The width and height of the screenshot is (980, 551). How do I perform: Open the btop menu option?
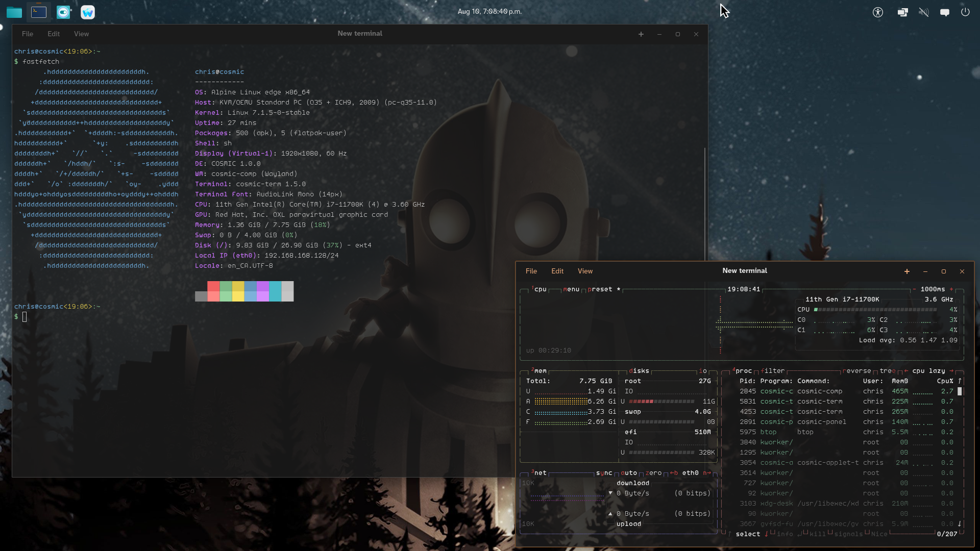point(571,289)
